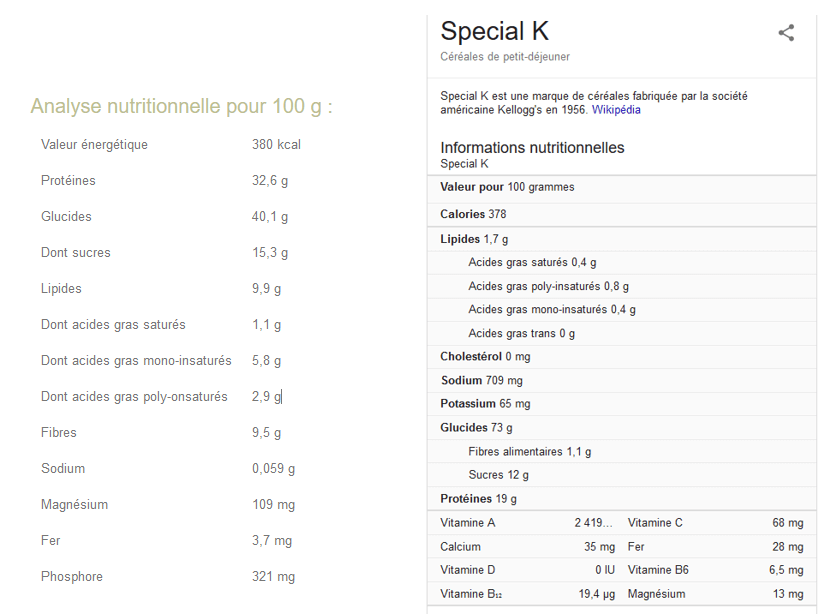Select the Potassium 65 mg row
The width and height of the screenshot is (828, 614).
(622, 404)
